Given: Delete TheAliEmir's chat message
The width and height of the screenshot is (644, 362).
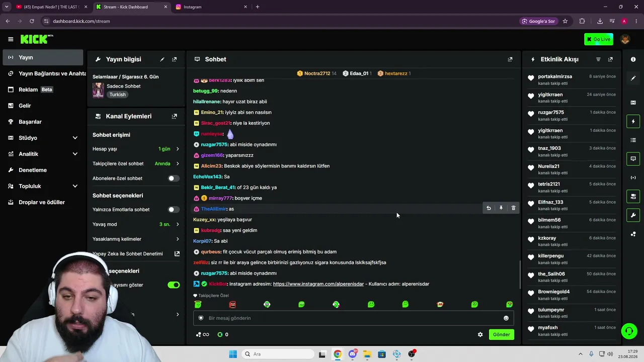Looking at the screenshot, I should 513,208.
